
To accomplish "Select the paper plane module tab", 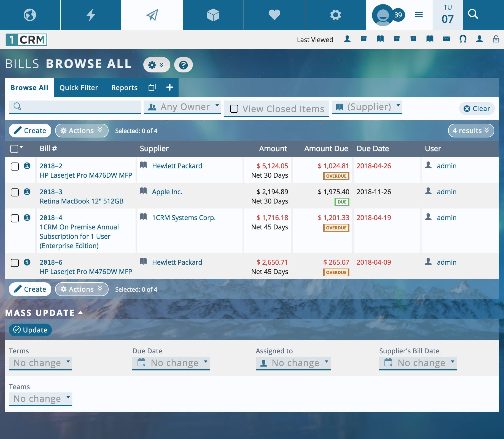I will (x=152, y=15).
